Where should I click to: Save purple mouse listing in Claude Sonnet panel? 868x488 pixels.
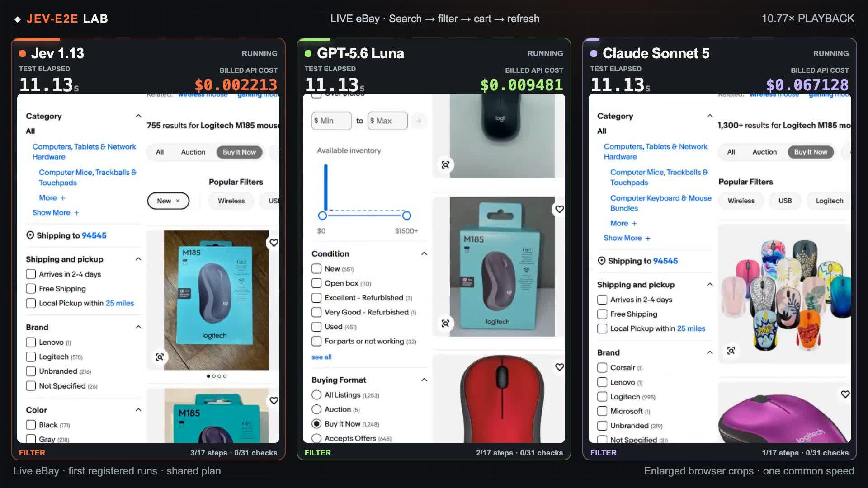point(845,394)
